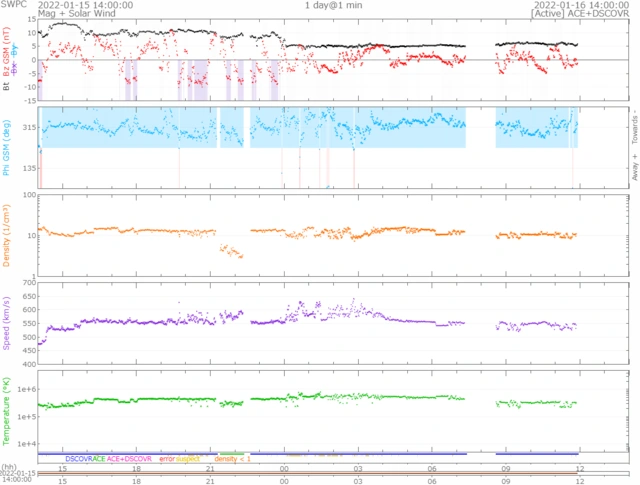Click the magenta ACE+DSCOVR legend entry
640x485 pixels.
pyautogui.click(x=131, y=458)
